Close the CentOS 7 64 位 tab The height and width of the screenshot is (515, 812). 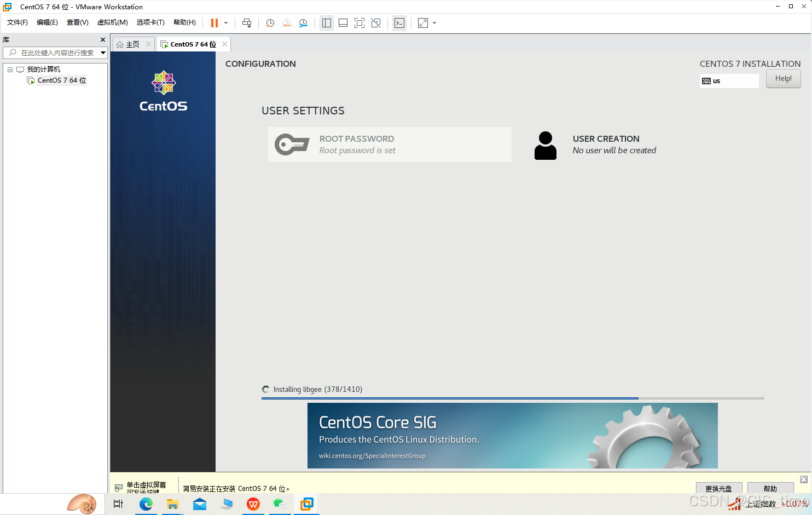click(224, 44)
